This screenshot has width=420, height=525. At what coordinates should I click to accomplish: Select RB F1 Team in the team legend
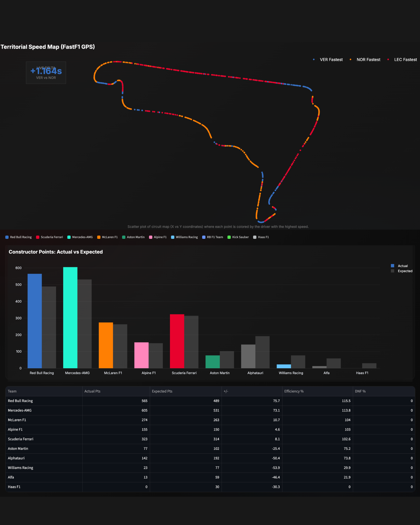pos(213,237)
